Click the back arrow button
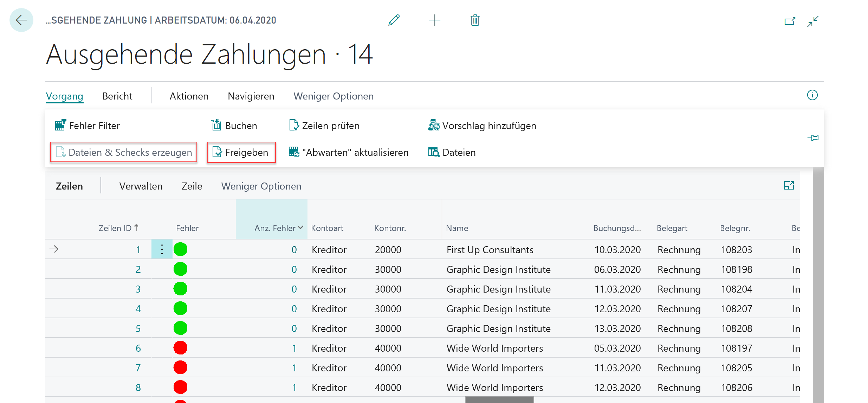The height and width of the screenshot is (403, 868). click(x=21, y=20)
